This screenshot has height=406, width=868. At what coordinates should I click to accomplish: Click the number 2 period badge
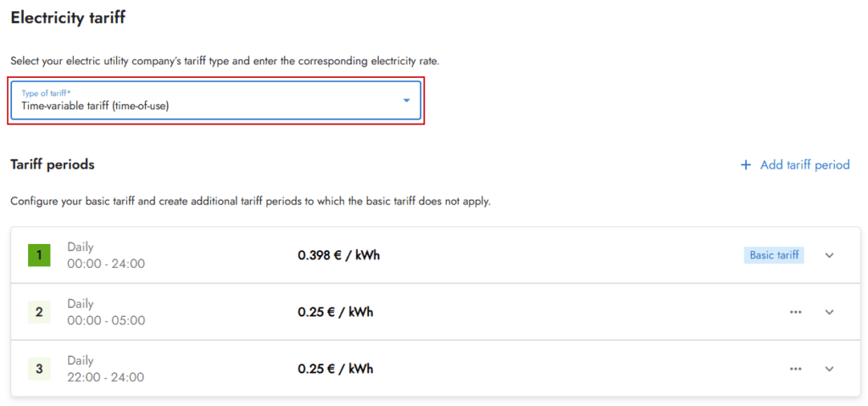39,312
